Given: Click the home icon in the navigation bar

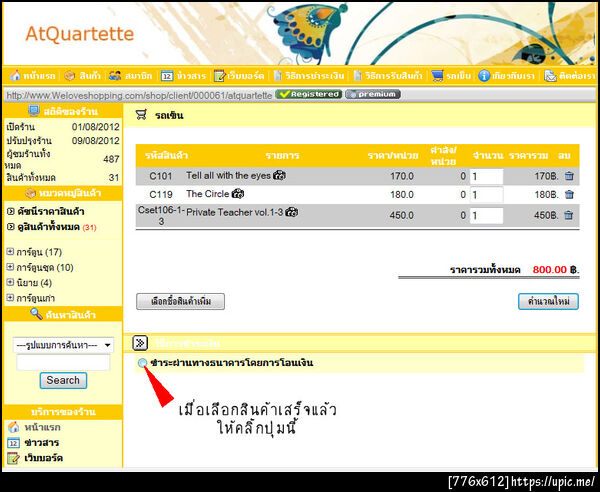Looking at the screenshot, I should tap(15, 75).
